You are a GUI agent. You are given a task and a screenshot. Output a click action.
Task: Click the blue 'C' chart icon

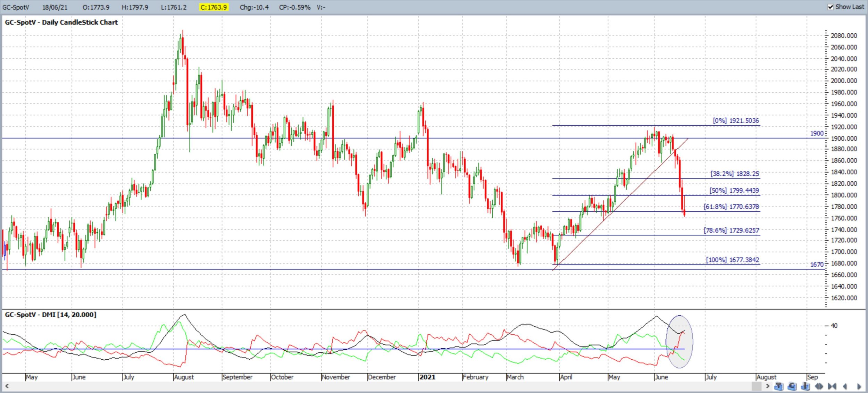coord(792,386)
